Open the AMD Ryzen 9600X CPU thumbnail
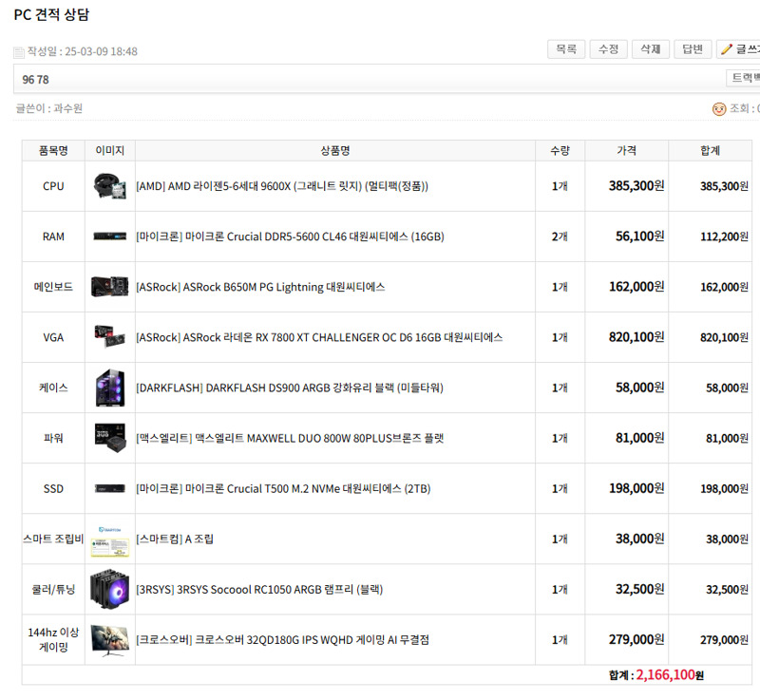Viewport: 760px width, 700px height. 110,186
